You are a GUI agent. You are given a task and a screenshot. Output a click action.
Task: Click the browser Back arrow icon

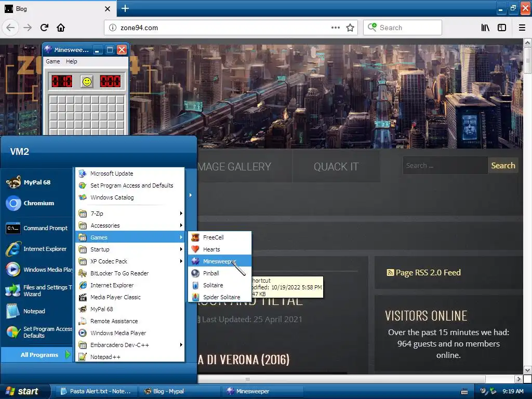tap(10, 28)
